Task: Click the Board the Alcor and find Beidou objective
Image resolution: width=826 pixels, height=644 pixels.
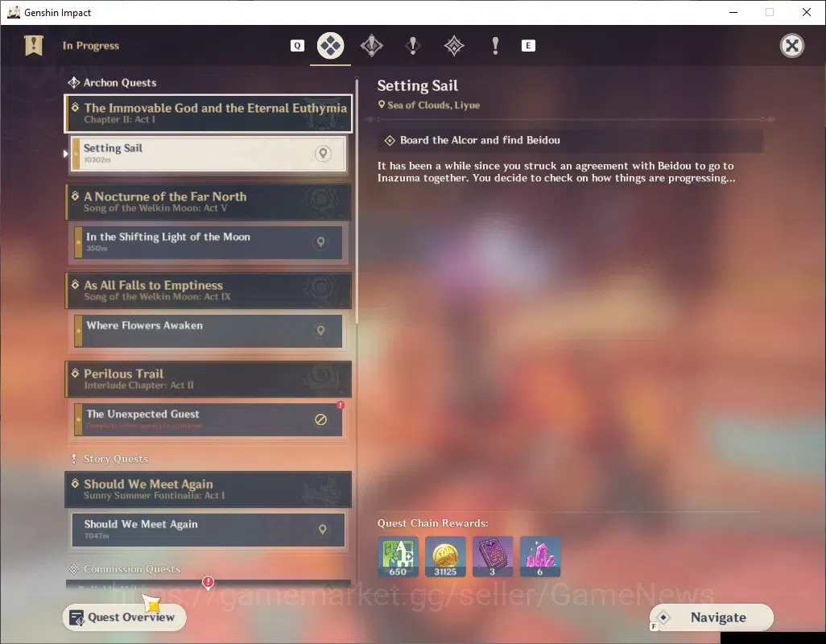Action: click(x=570, y=140)
